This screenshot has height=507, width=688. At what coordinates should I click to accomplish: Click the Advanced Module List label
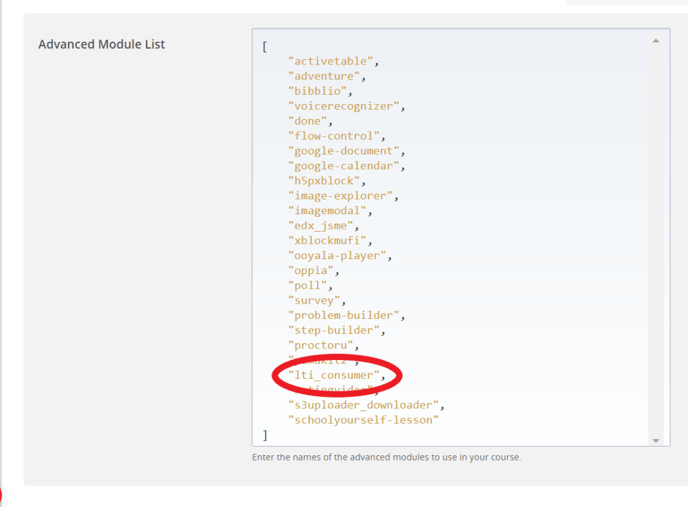[101, 44]
